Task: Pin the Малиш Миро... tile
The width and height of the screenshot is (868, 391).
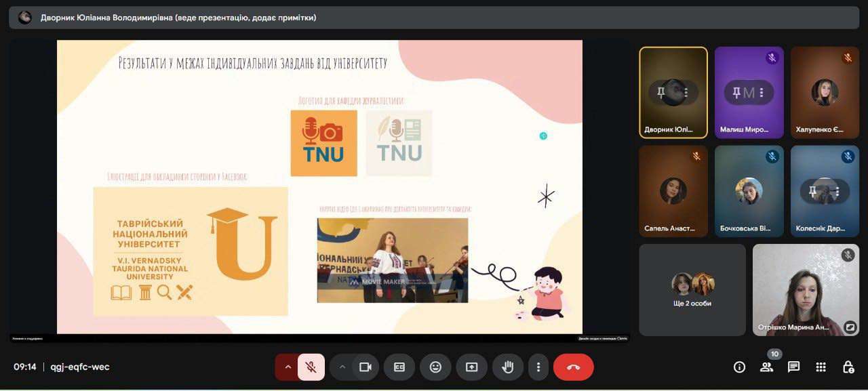Action: click(736, 92)
